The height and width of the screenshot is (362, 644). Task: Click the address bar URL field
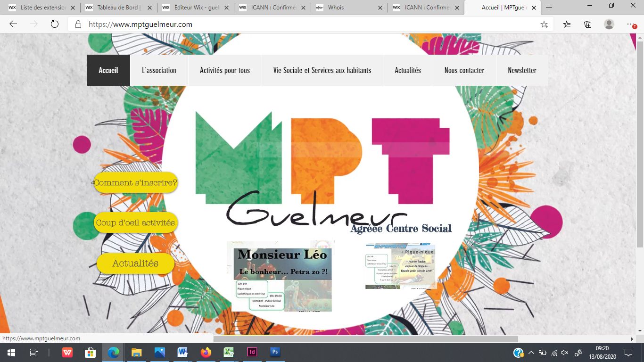tap(302, 25)
